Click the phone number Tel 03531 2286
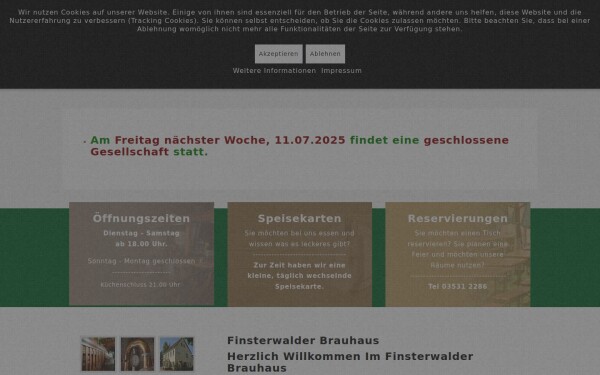600x375 pixels. pyautogui.click(x=458, y=287)
